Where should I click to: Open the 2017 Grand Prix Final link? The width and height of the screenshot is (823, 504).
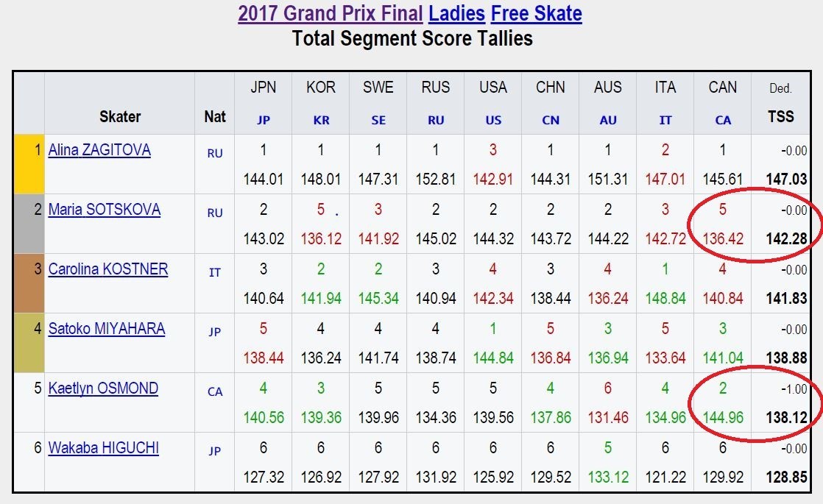tap(330, 14)
